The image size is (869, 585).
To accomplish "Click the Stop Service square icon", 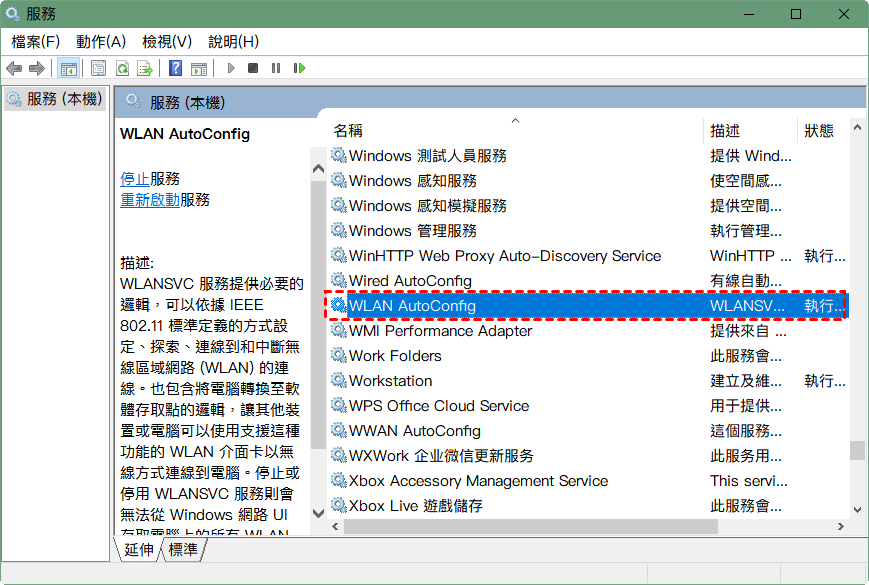I will tap(253, 68).
